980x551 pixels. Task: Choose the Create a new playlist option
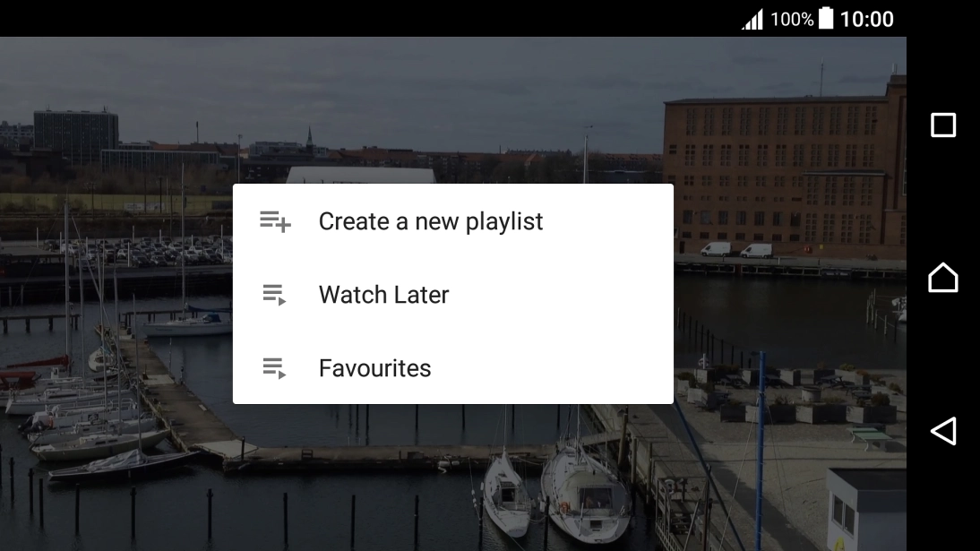tap(431, 221)
